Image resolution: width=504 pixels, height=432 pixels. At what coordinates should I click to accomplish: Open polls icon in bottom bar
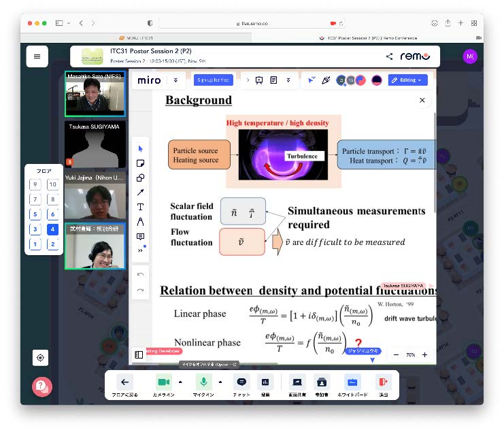[265, 382]
